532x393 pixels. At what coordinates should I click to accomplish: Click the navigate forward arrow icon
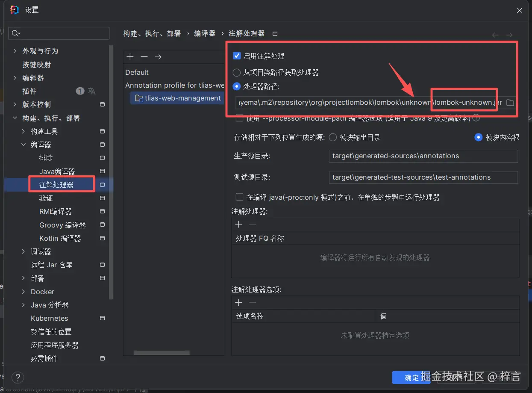point(509,35)
